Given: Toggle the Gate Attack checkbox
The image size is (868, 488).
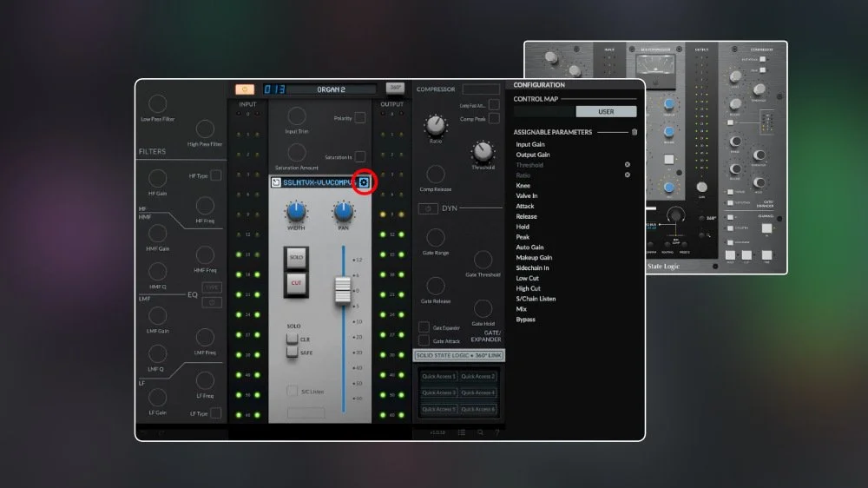Looking at the screenshot, I should coord(424,340).
